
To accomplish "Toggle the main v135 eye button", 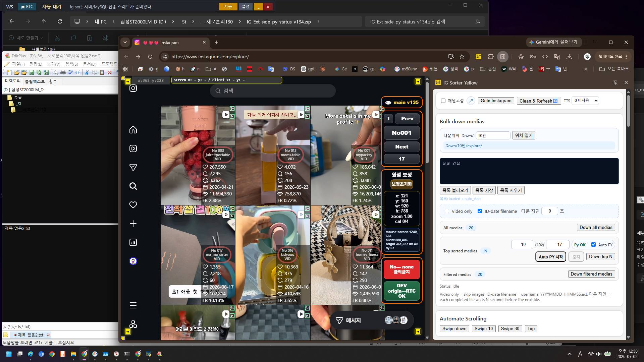I will point(402,102).
